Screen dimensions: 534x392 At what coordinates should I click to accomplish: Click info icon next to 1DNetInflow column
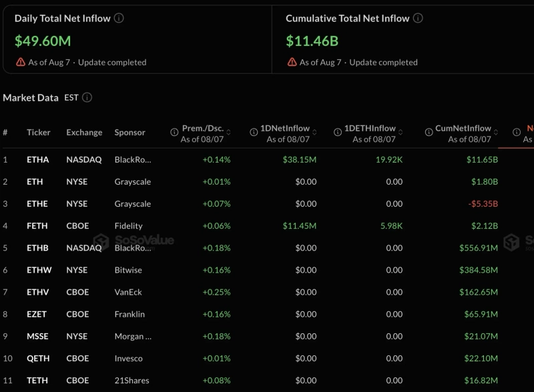(254, 132)
